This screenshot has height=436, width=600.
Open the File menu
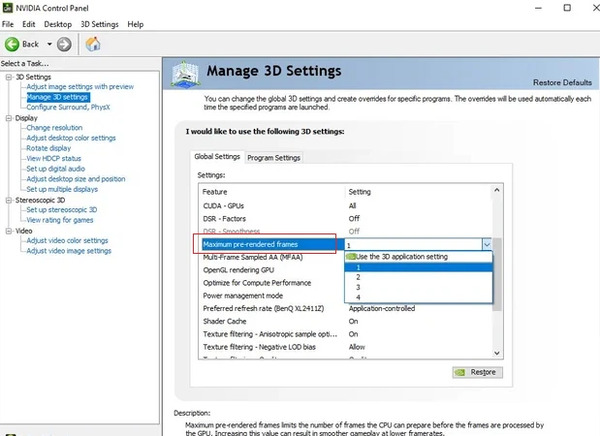point(8,24)
